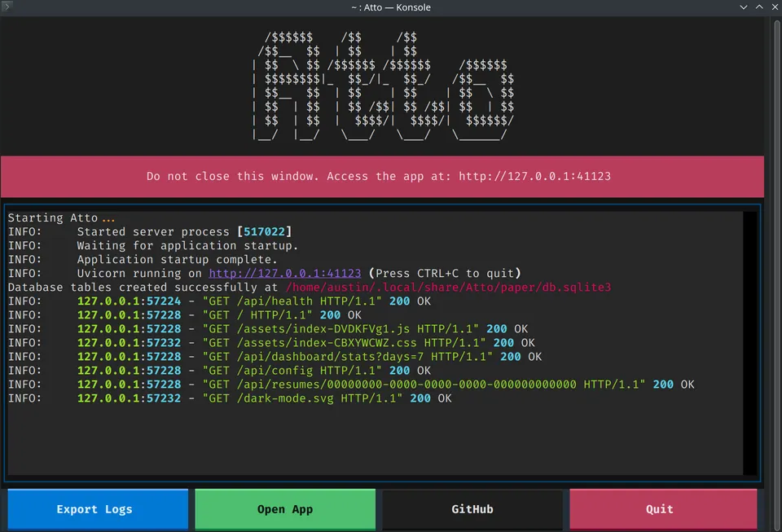782x532 pixels.
Task: Click the Export Logs button
Action: 98,509
